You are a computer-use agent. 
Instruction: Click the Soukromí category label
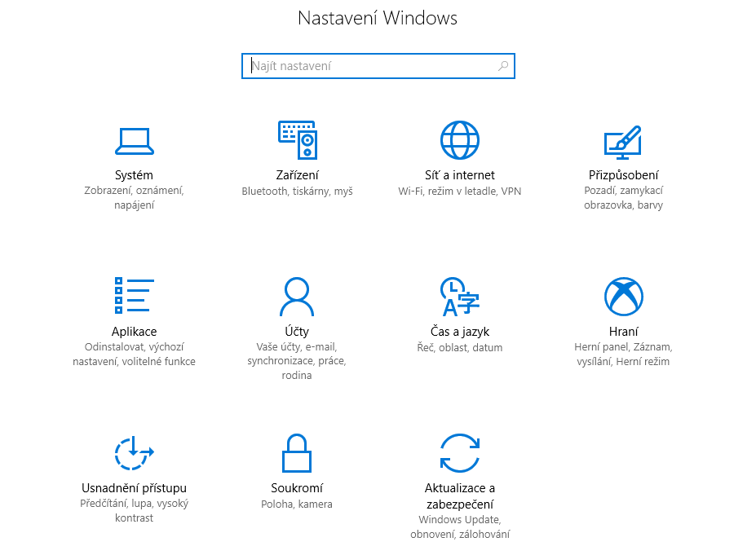point(297,488)
